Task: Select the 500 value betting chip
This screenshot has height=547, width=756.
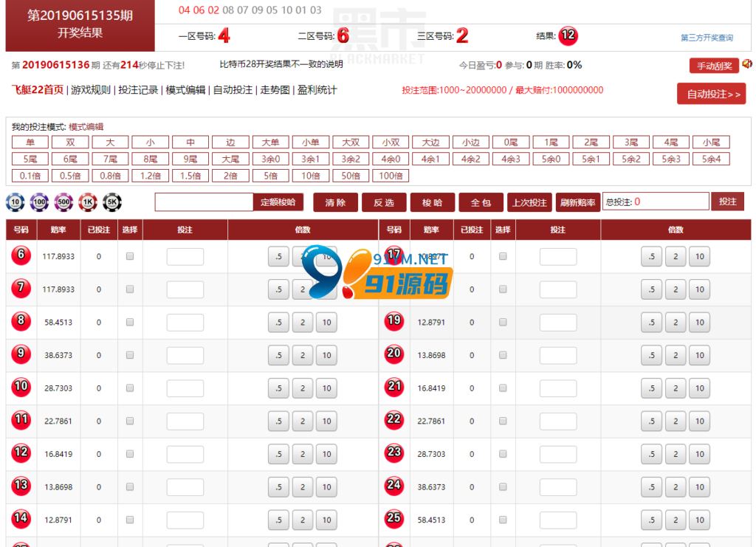Action: (x=63, y=202)
